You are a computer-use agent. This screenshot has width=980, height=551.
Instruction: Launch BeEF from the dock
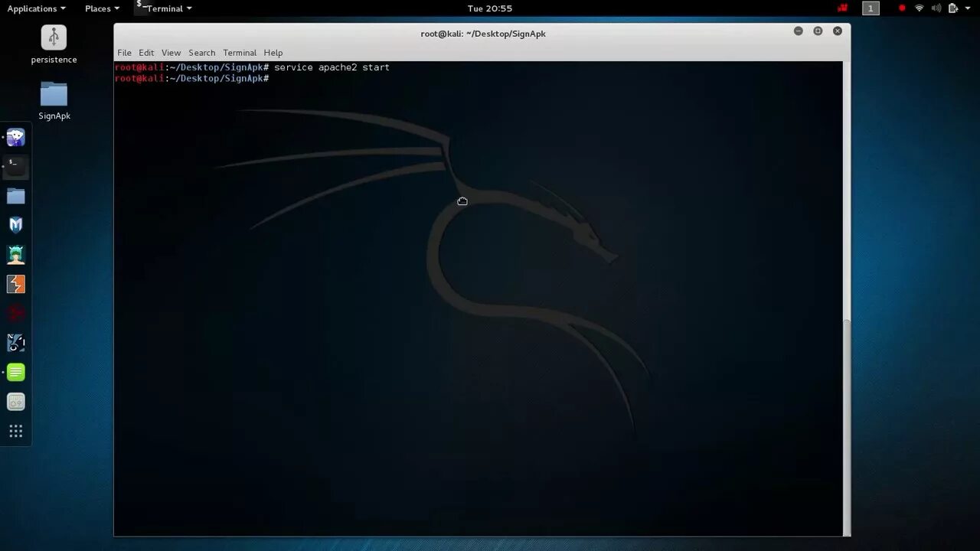16,343
